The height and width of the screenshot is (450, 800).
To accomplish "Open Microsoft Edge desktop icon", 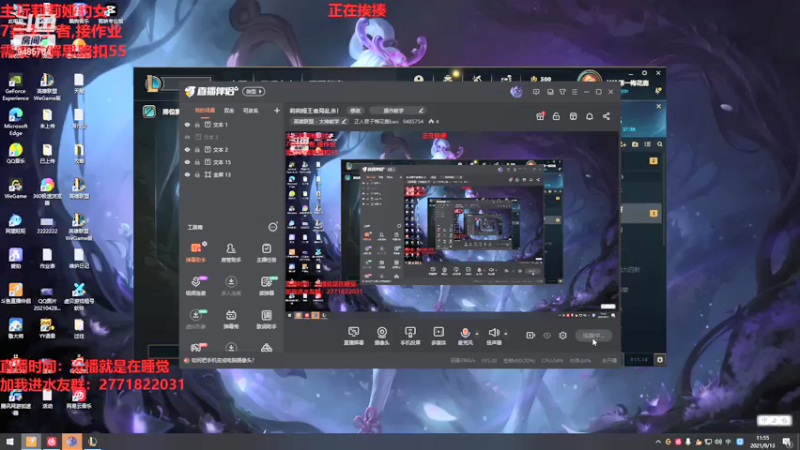I will (x=15, y=122).
